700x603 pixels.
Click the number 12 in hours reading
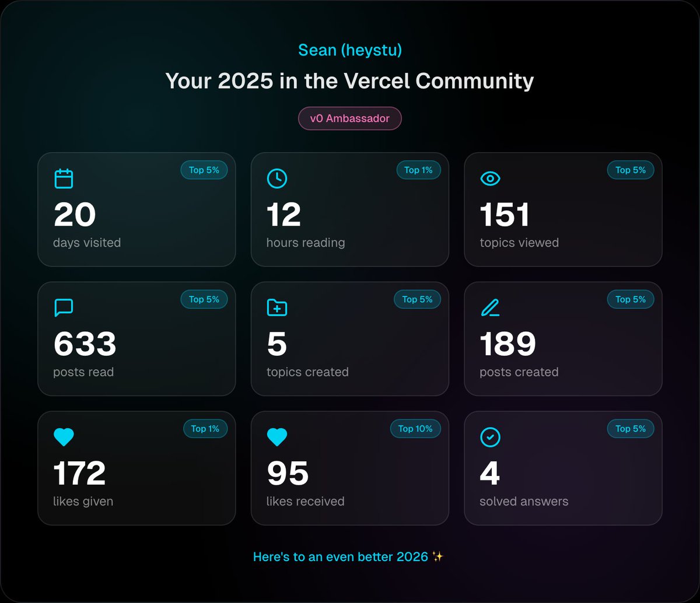[x=284, y=214]
